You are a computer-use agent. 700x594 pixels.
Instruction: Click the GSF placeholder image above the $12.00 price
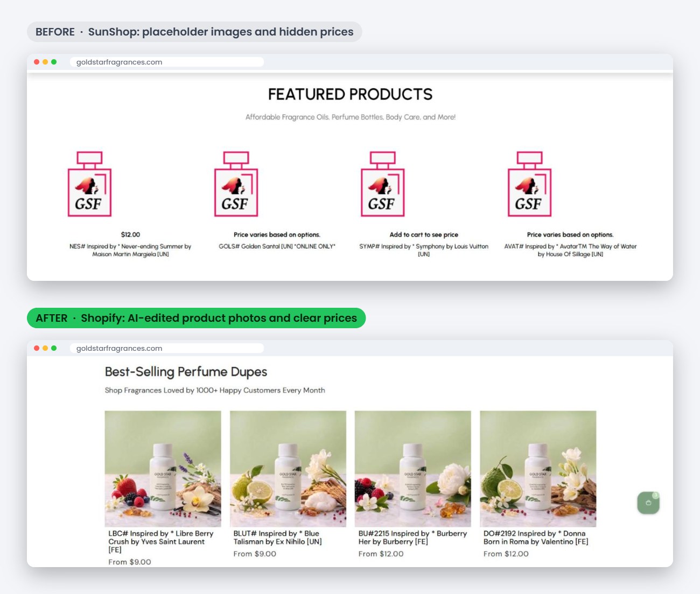[89, 184]
